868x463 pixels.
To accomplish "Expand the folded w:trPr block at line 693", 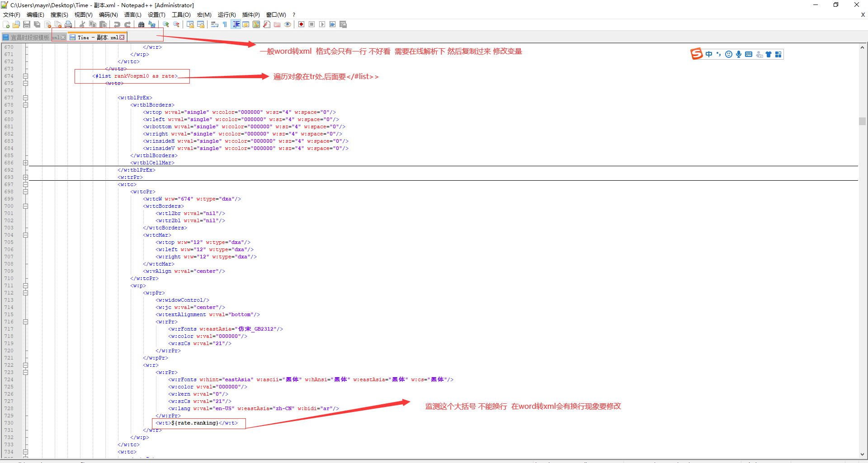I will coord(25,177).
